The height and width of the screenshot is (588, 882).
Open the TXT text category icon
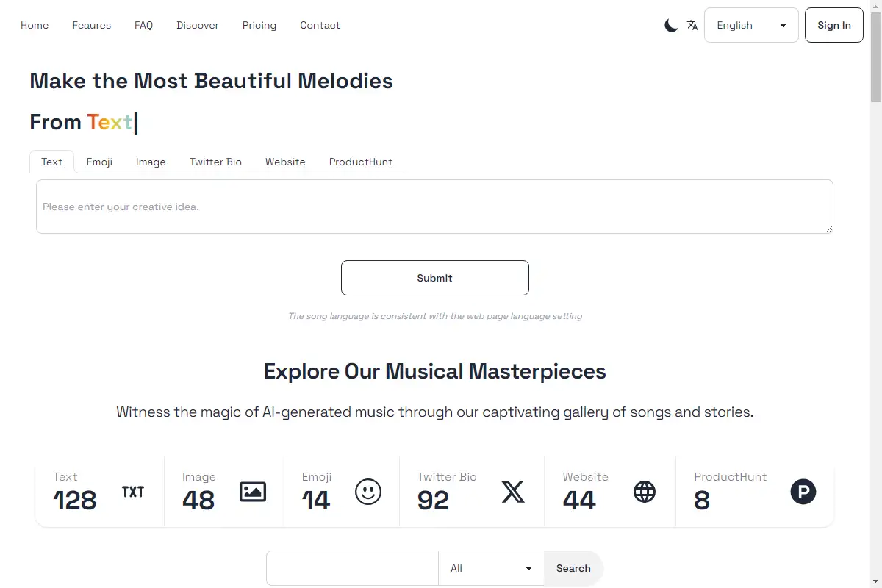pyautogui.click(x=133, y=492)
